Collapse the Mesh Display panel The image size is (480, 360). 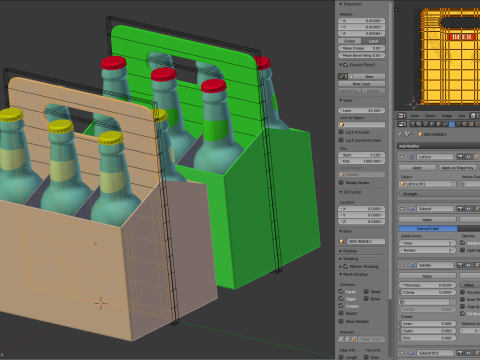point(341,274)
